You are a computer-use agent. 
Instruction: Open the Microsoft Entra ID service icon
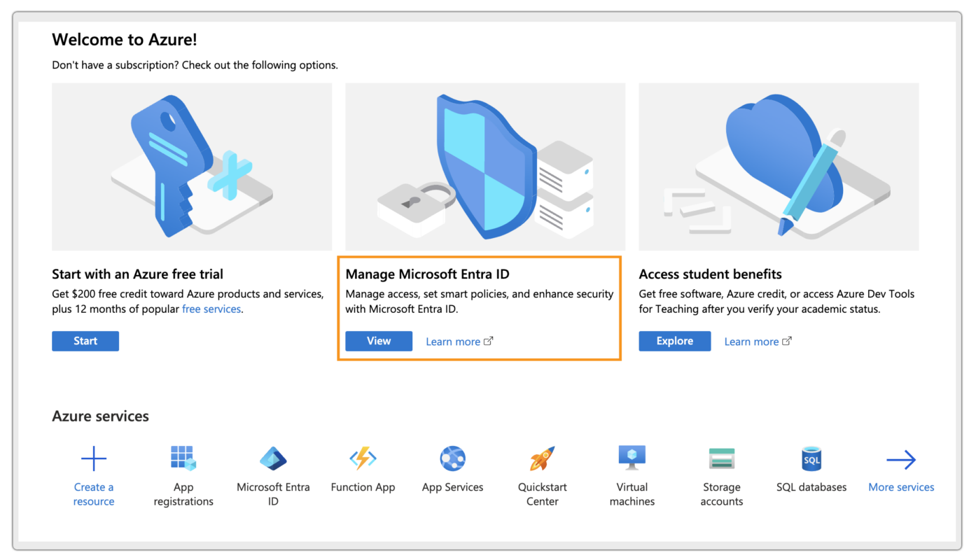[x=273, y=458]
